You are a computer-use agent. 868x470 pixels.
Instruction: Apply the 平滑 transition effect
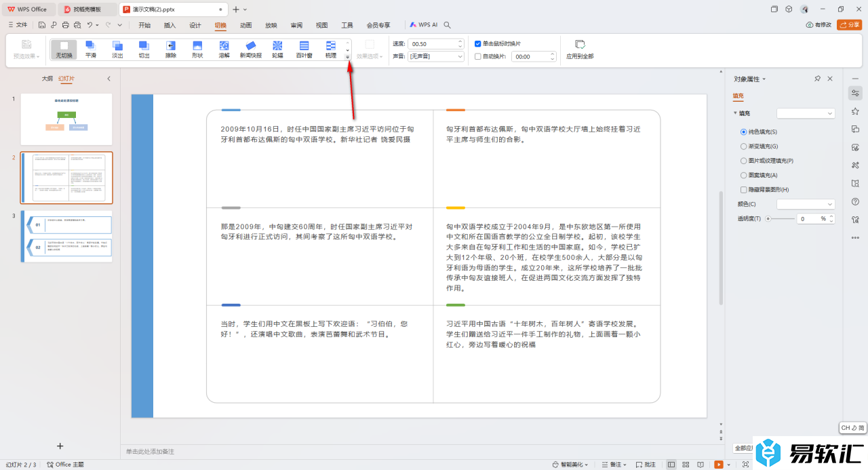point(91,50)
